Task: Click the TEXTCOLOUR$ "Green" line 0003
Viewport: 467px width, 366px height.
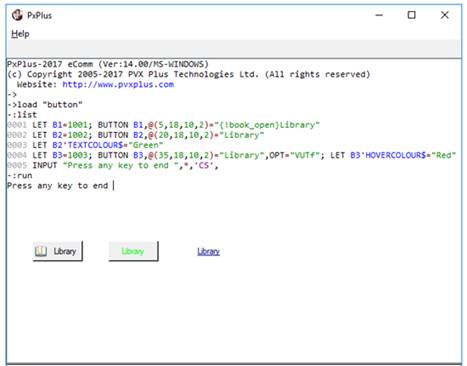Action: tap(98, 145)
